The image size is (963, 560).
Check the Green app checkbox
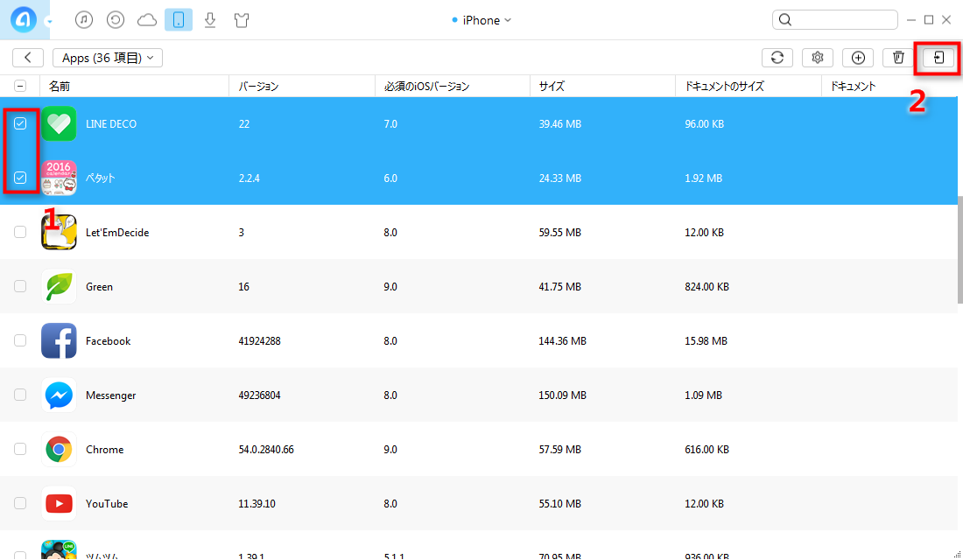tap(20, 286)
